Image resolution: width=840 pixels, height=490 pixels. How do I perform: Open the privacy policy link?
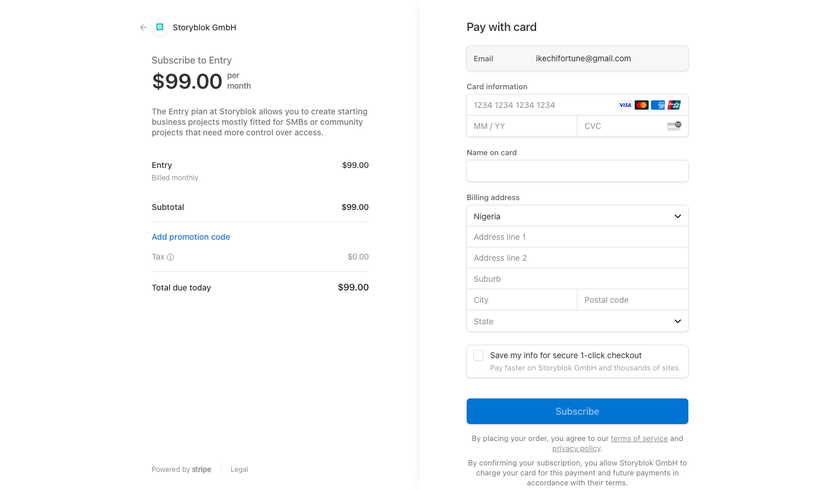pos(576,449)
